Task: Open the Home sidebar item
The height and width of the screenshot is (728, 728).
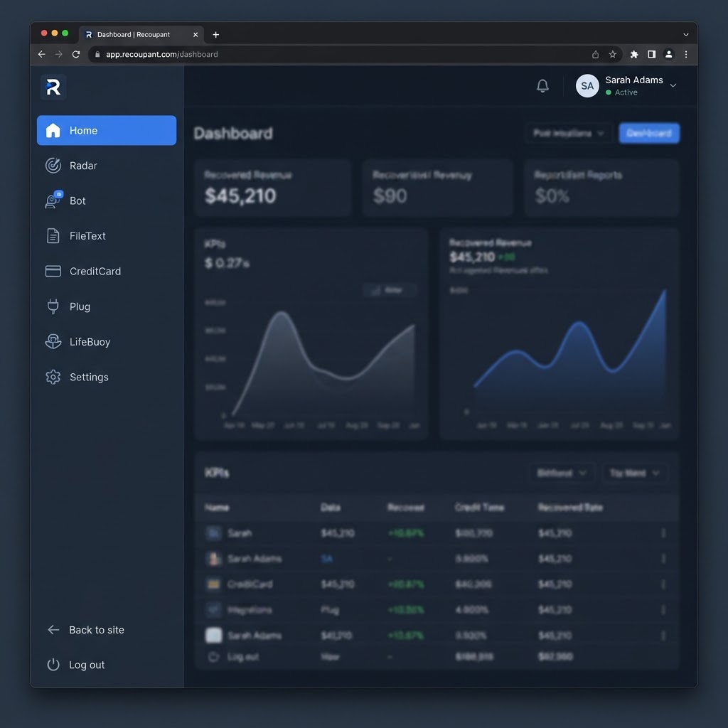Action: (107, 131)
